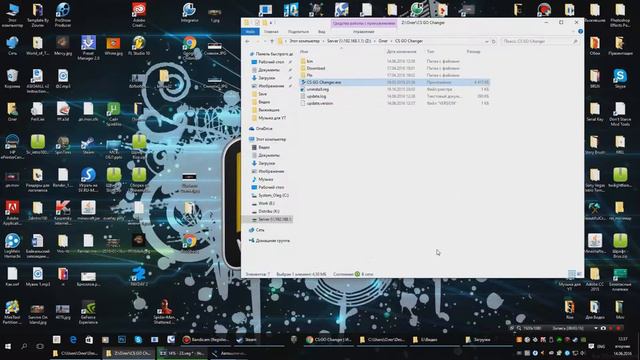Open Photoshop from the taskbar

tap(122, 340)
